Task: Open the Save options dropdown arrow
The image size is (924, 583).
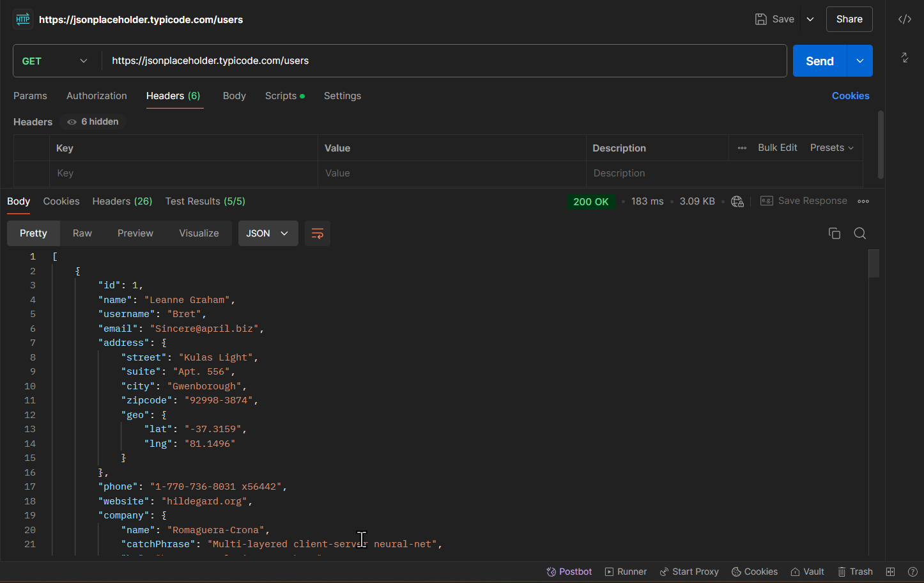Action: click(810, 19)
